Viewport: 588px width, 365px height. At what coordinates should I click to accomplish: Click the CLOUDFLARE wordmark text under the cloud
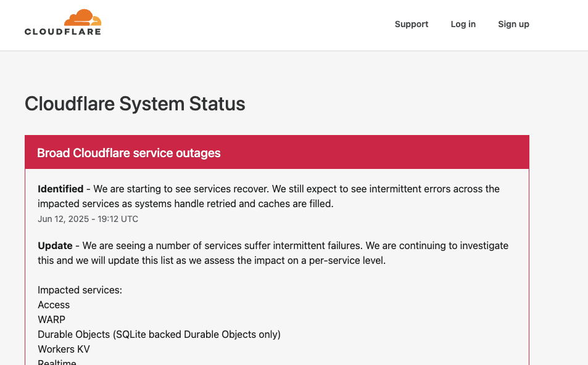point(62,31)
